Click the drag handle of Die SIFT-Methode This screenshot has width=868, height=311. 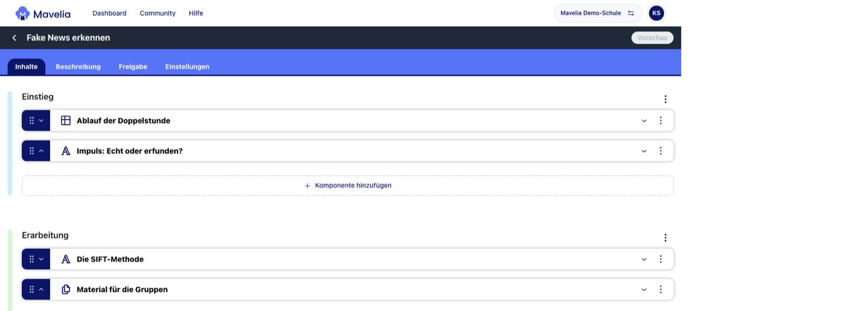coord(31,259)
